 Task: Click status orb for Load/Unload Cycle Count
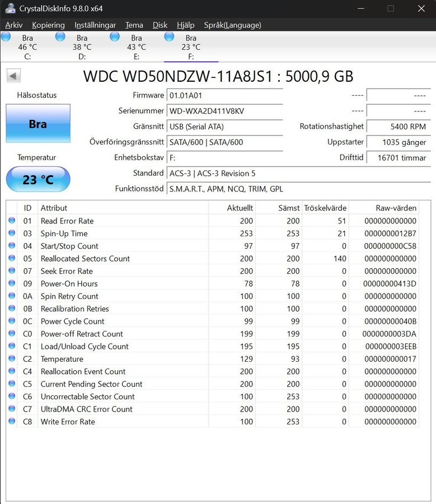(x=12, y=346)
